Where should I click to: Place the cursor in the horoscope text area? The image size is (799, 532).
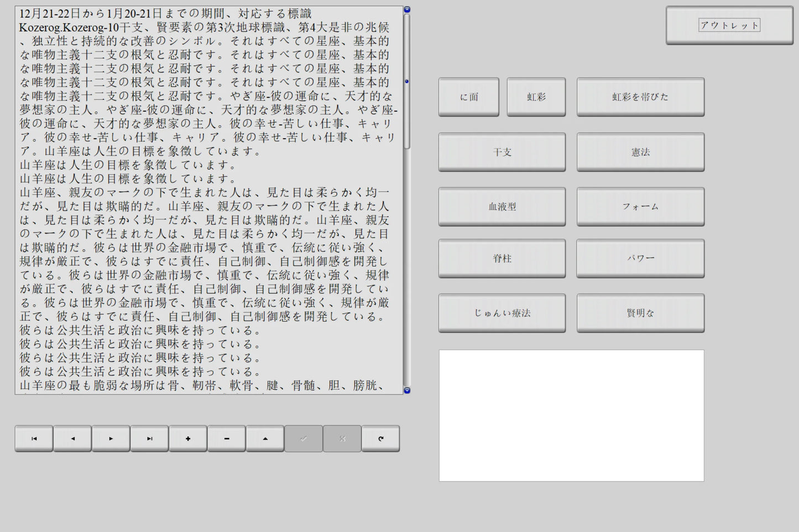coord(209,200)
